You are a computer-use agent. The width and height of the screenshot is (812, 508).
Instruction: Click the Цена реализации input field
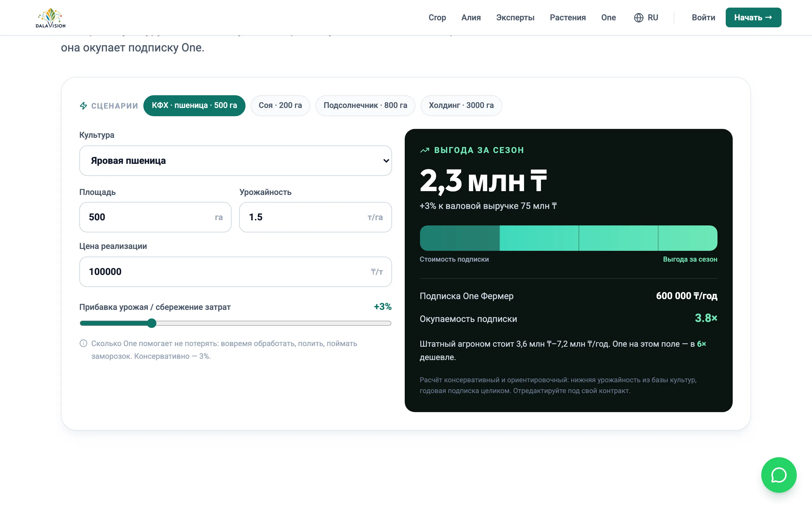point(236,272)
